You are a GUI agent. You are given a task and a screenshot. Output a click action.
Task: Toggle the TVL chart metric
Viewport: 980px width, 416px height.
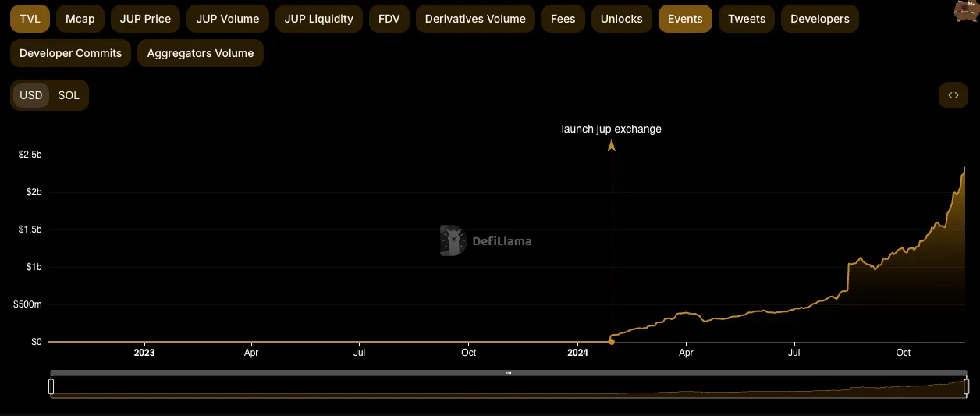(x=30, y=19)
